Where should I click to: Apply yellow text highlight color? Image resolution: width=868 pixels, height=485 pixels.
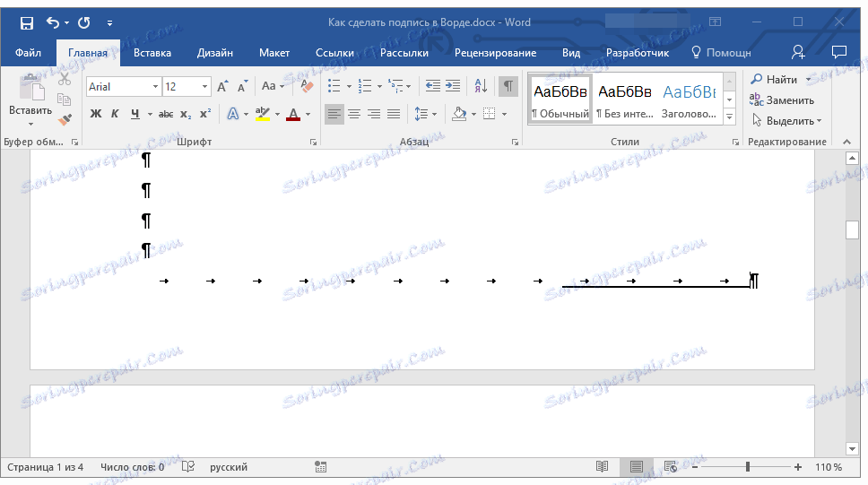[263, 114]
